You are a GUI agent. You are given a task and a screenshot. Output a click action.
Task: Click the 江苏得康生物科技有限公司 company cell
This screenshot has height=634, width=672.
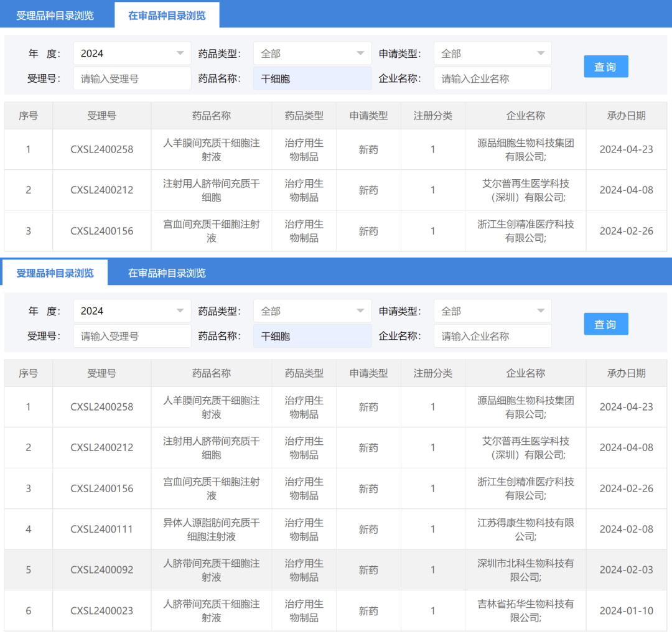525,529
